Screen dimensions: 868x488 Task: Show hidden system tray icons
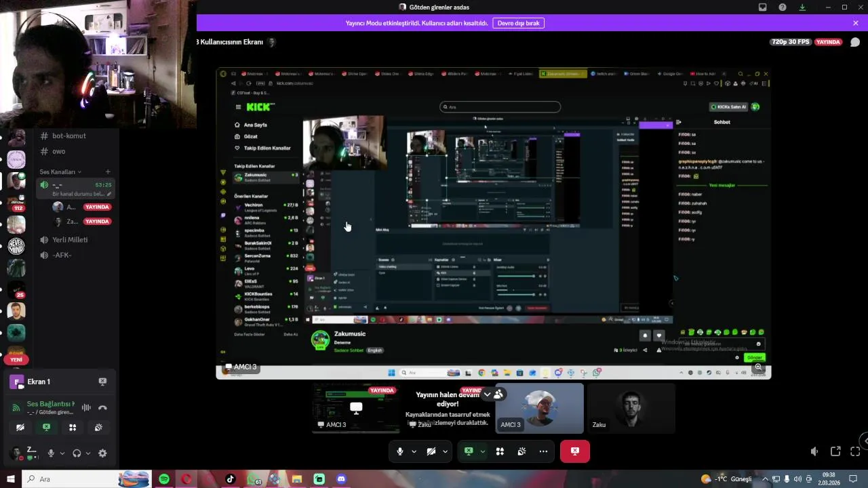[765, 479]
